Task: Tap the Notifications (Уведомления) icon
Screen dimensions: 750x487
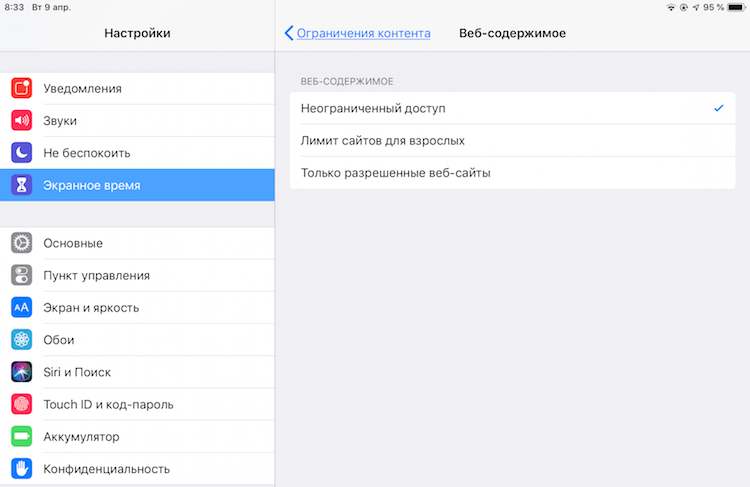Action: (x=22, y=89)
